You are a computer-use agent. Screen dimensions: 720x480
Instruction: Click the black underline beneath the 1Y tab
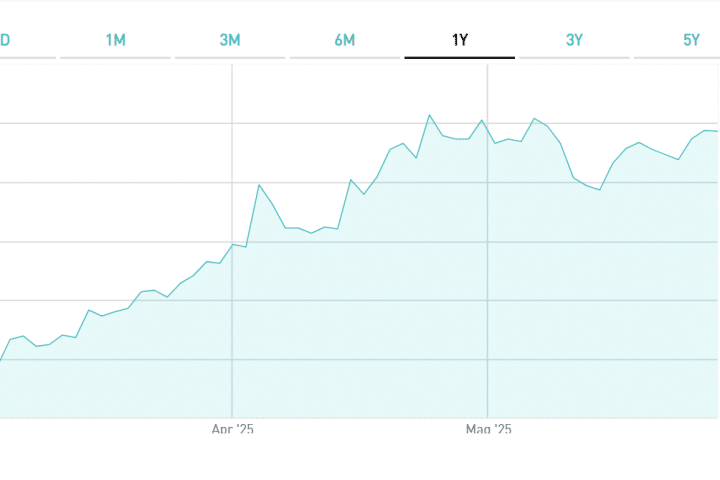tap(460, 58)
